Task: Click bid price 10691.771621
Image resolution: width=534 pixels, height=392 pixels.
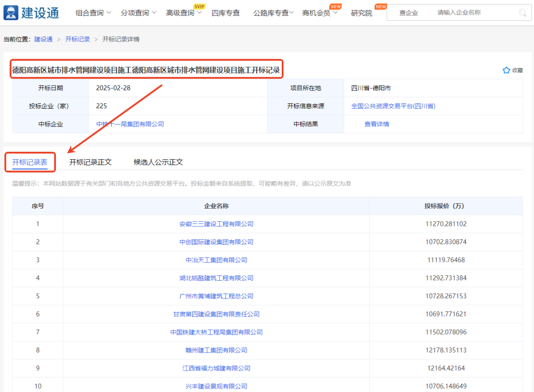Action: (x=446, y=314)
